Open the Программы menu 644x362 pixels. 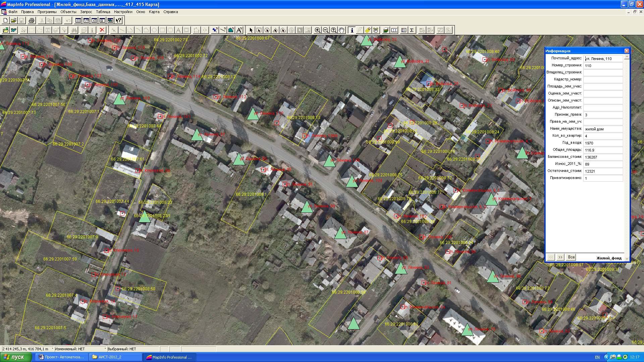tap(47, 12)
